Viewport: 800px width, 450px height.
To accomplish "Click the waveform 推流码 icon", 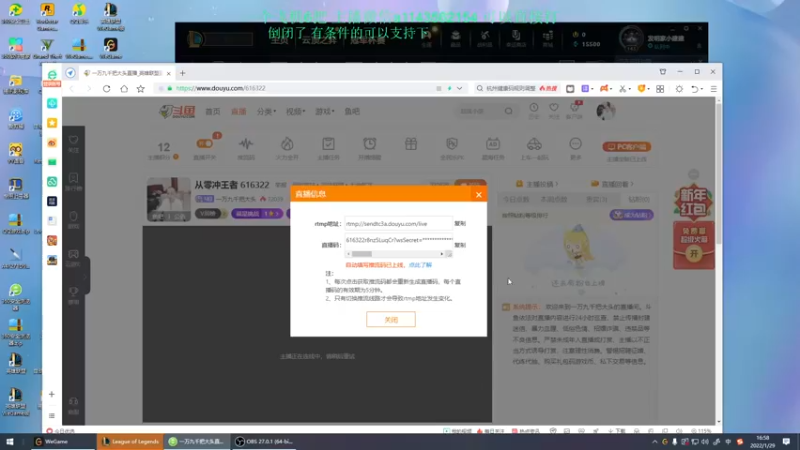I will coord(246,144).
